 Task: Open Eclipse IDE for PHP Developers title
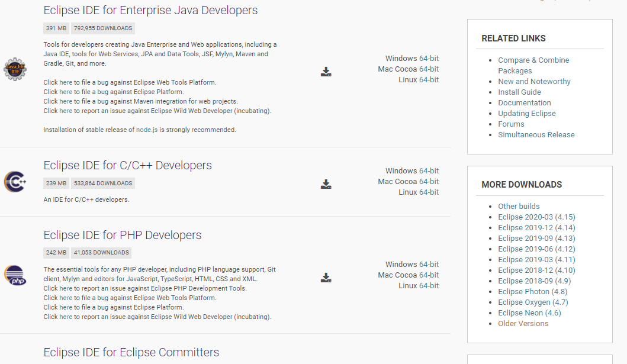123,235
